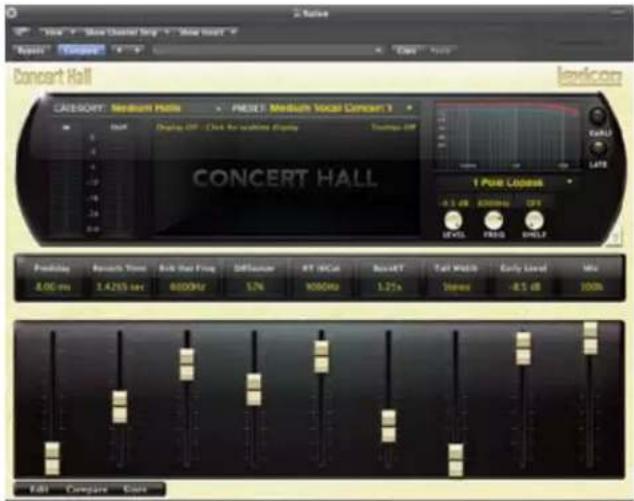Open the settings name dropdown field in header
The image size is (634, 501).
point(268,50)
